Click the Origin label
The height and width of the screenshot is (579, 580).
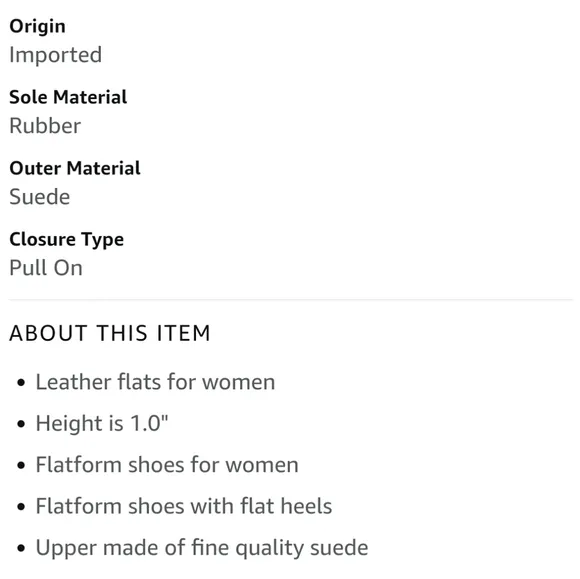coord(37,27)
